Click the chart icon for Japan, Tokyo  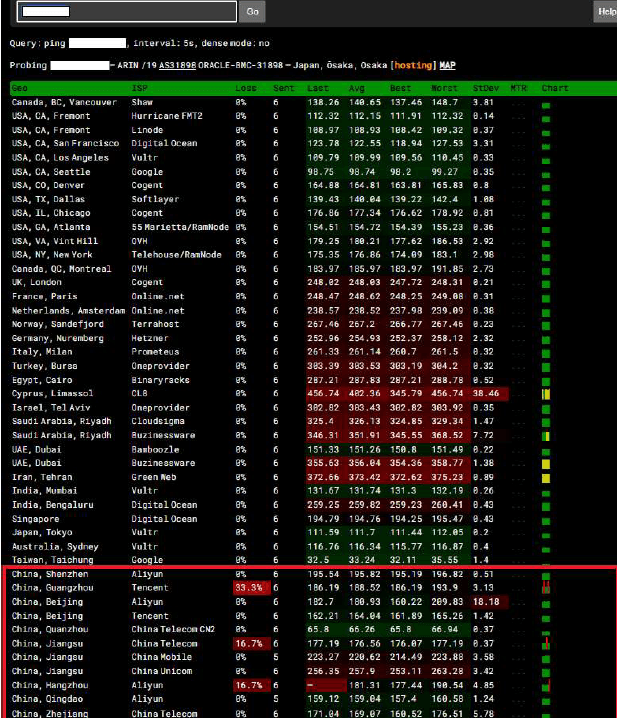coord(546,534)
